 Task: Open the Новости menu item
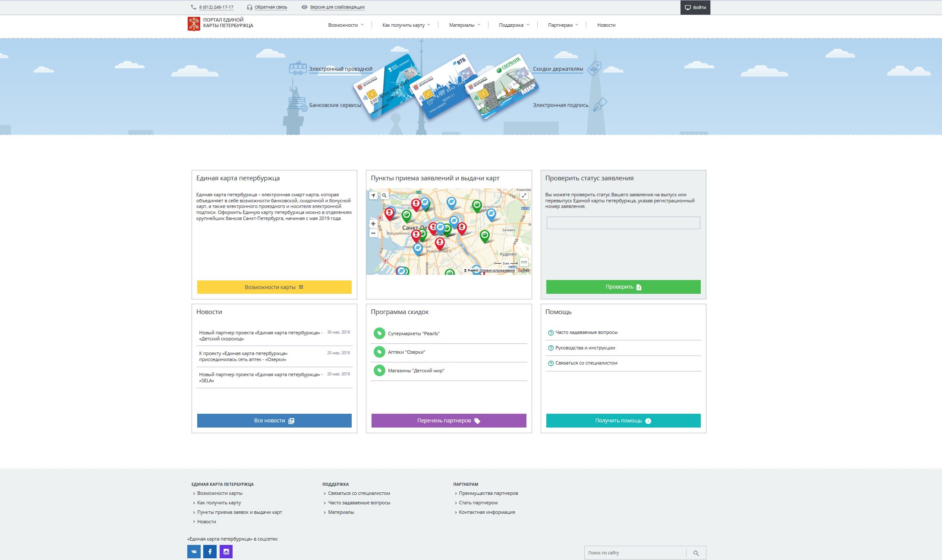[x=606, y=25]
